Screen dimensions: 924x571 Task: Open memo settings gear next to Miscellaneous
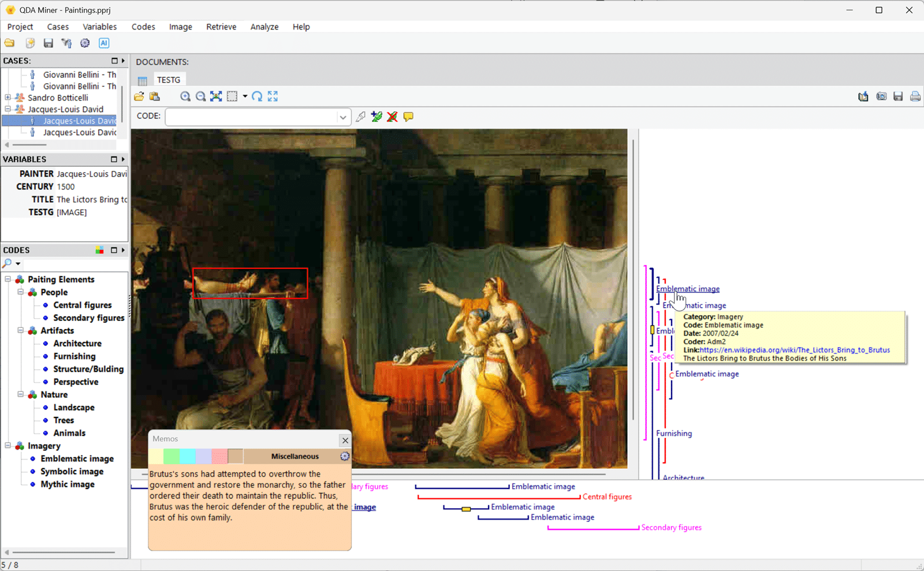[x=345, y=456]
